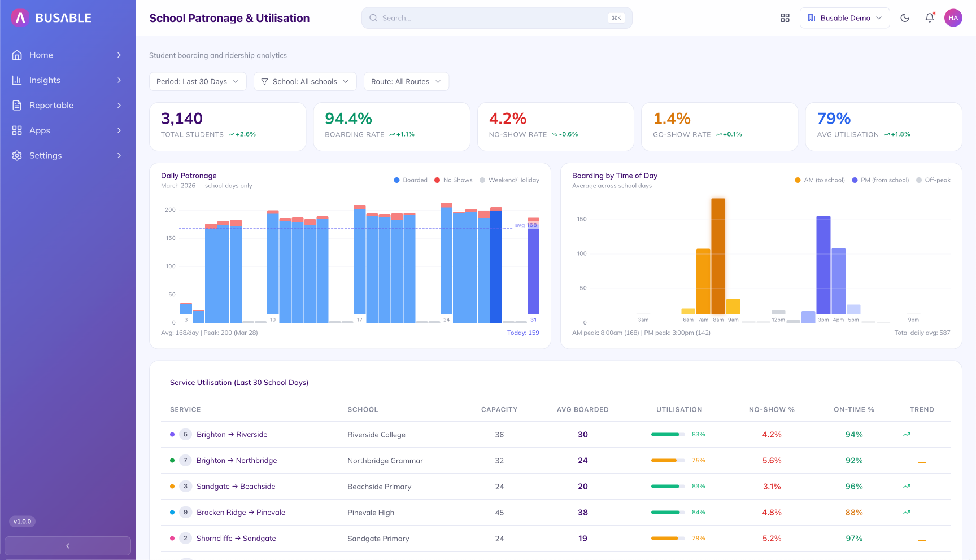The width and height of the screenshot is (976, 560).
Task: Click in the Search input field
Action: coord(497,18)
